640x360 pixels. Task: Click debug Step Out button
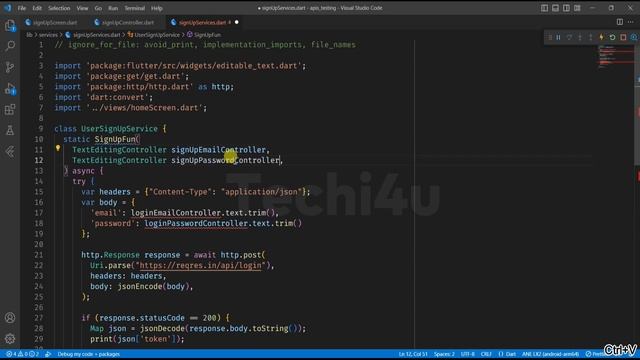591,38
